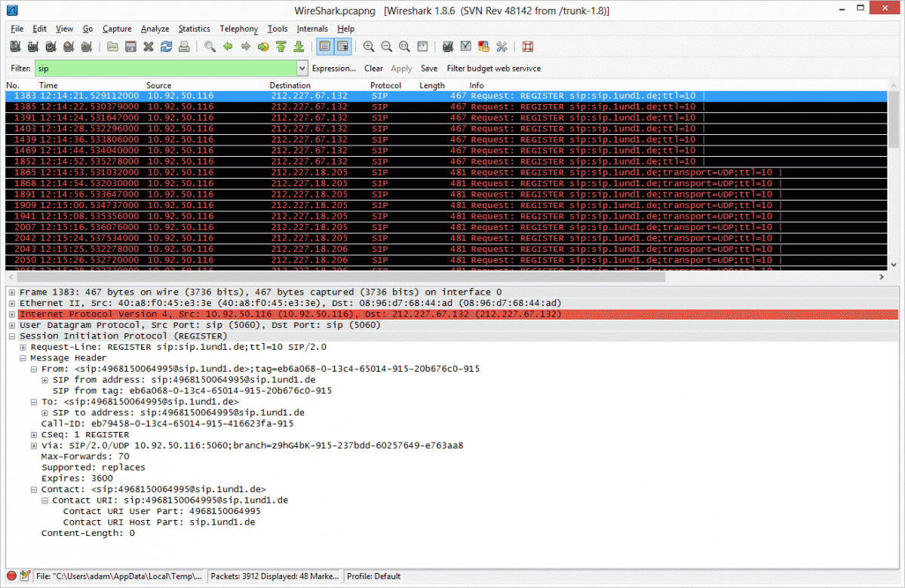Viewport: 905px width, 588px height.
Task: Open the filter history dropdown
Action: tap(302, 68)
